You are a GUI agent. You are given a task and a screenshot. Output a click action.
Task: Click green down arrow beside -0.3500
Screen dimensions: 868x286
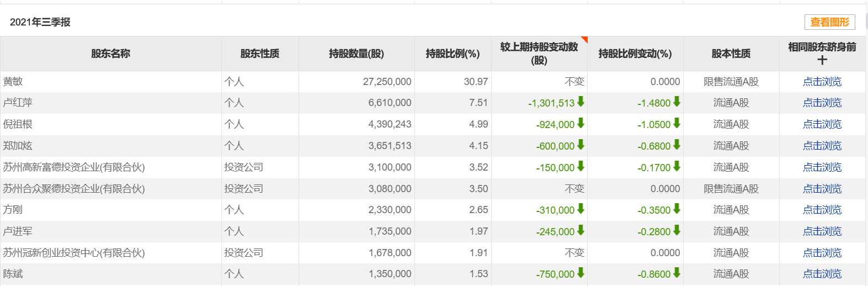point(677,209)
